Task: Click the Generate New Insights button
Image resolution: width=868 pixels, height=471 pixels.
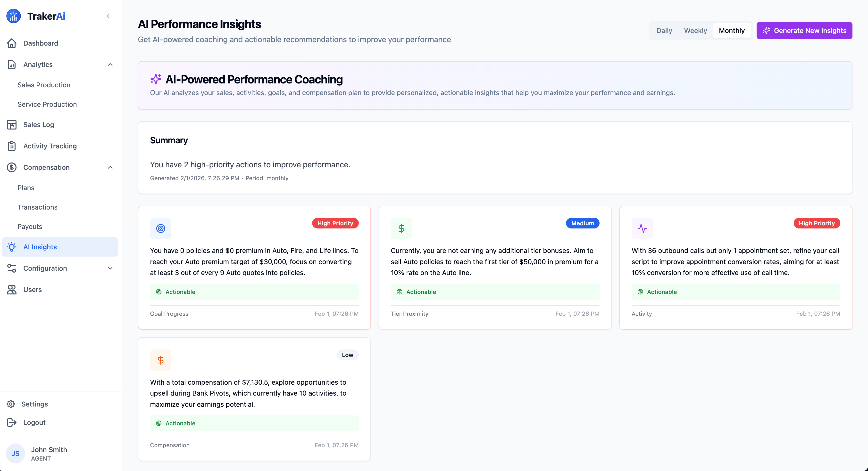Action: [804, 31]
